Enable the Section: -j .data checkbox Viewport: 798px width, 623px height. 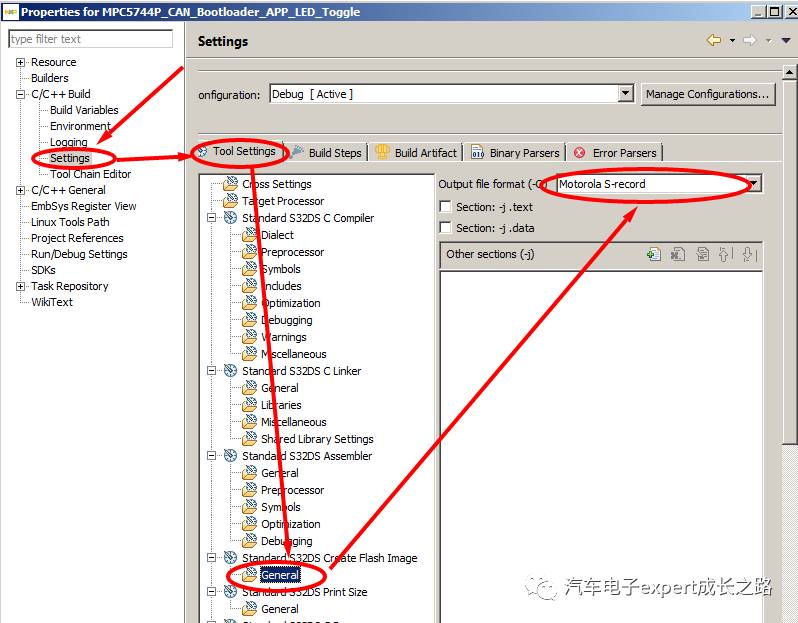[445, 228]
